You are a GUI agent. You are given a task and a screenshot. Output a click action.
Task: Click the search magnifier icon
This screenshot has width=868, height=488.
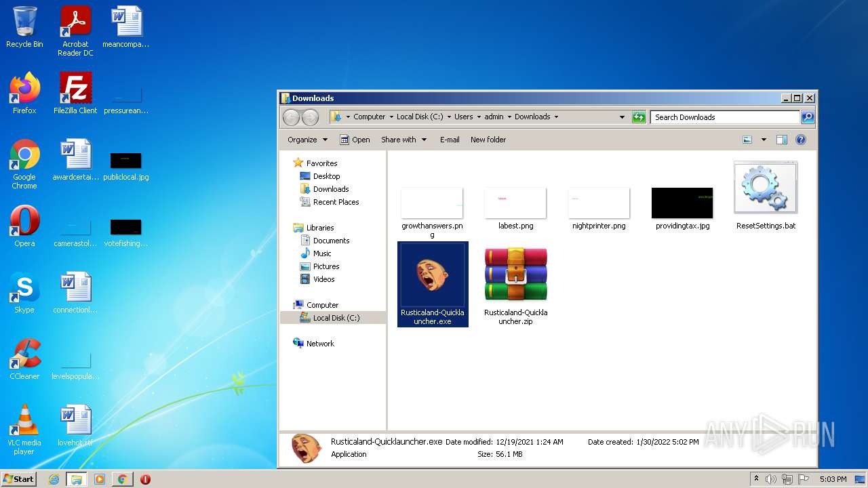pos(808,117)
